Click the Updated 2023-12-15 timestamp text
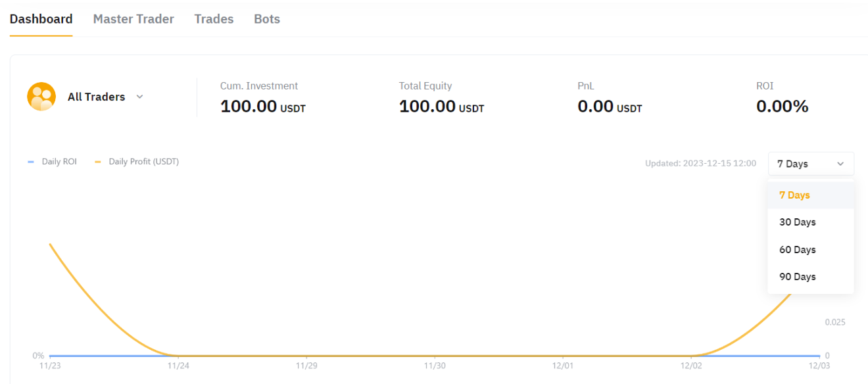This screenshot has width=868, height=384. click(x=700, y=164)
